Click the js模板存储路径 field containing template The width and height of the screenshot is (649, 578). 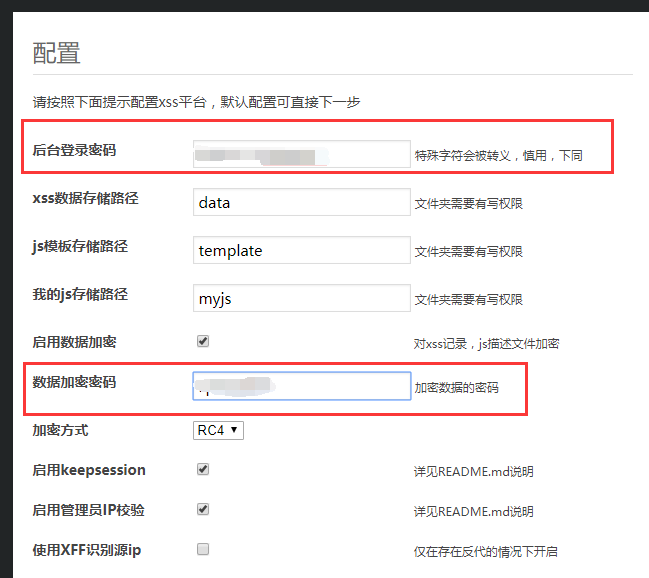pos(302,250)
